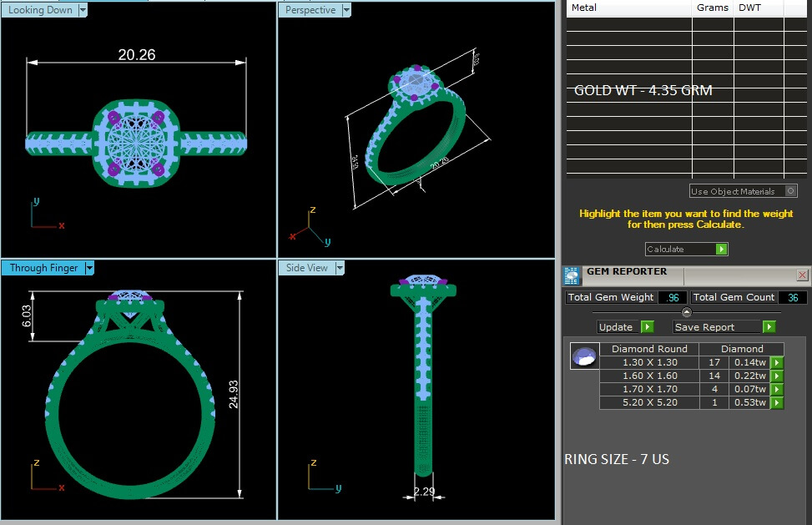Viewport: 812px width, 525px height.
Task: Click green arrow for 1.70 X 1.70 diamonds
Action: click(777, 390)
